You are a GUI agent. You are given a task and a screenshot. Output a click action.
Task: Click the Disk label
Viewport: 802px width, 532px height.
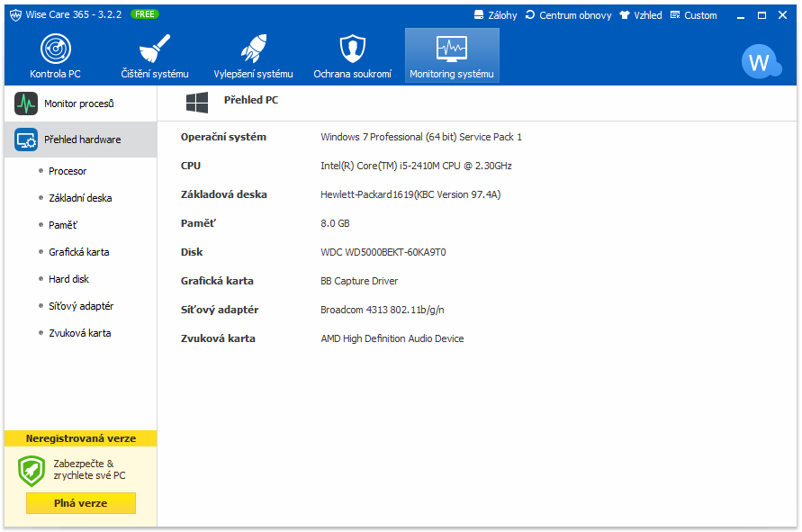[192, 252]
